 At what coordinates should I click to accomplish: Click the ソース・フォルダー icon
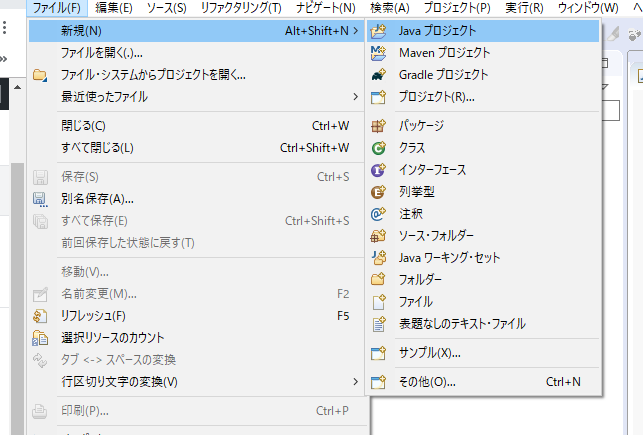coord(378,236)
